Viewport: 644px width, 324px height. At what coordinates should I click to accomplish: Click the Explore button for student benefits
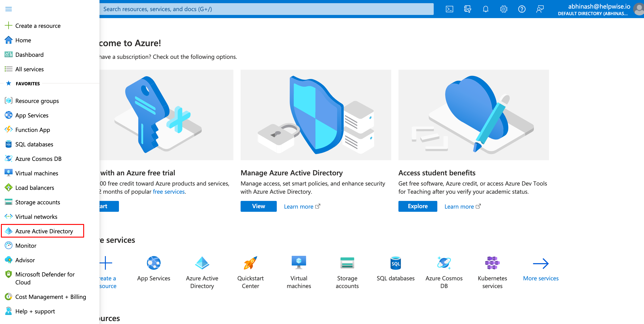[417, 206]
